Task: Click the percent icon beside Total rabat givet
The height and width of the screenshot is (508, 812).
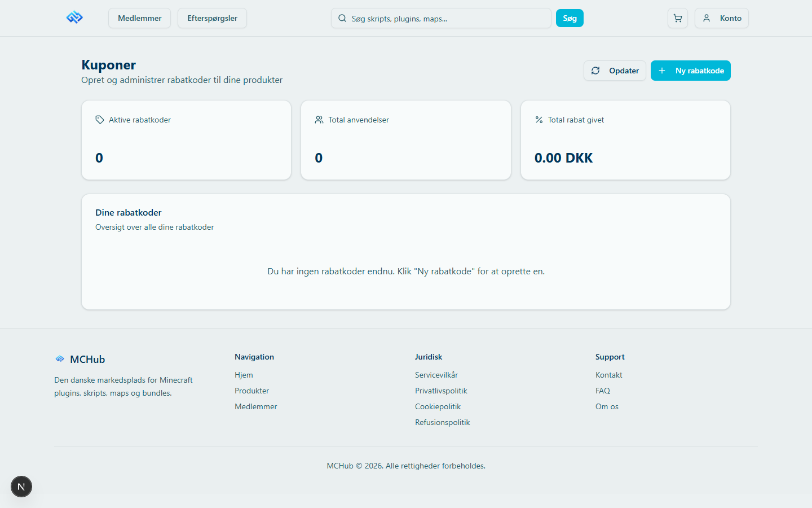Action: tap(539, 120)
